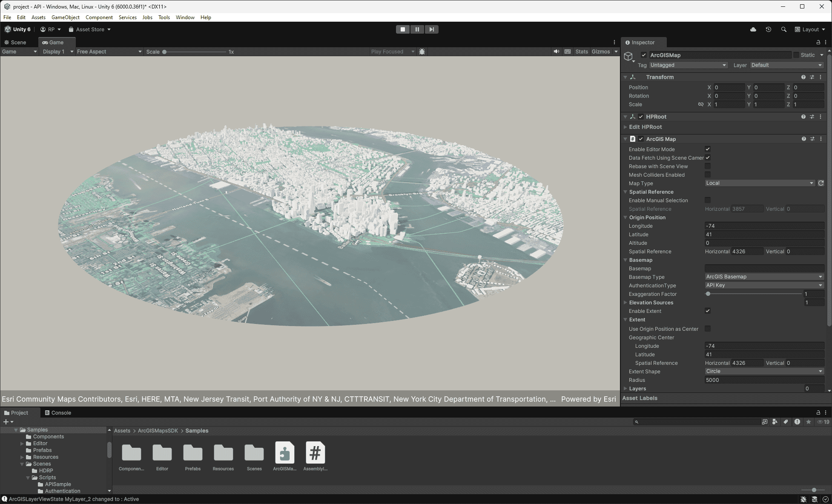
Task: Open the Unity global search
Action: (784, 29)
